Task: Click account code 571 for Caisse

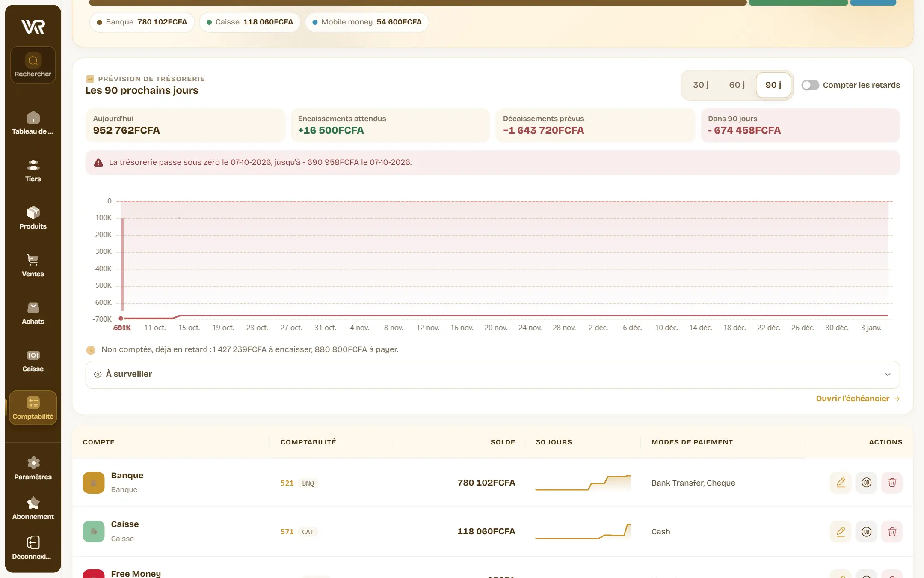Action: [287, 532]
